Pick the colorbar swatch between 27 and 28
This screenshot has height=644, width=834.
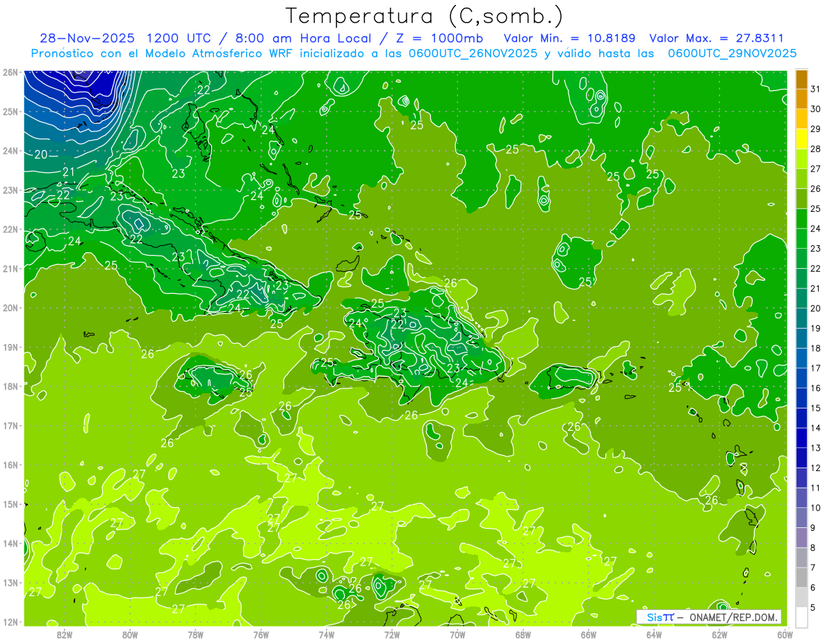(x=801, y=158)
